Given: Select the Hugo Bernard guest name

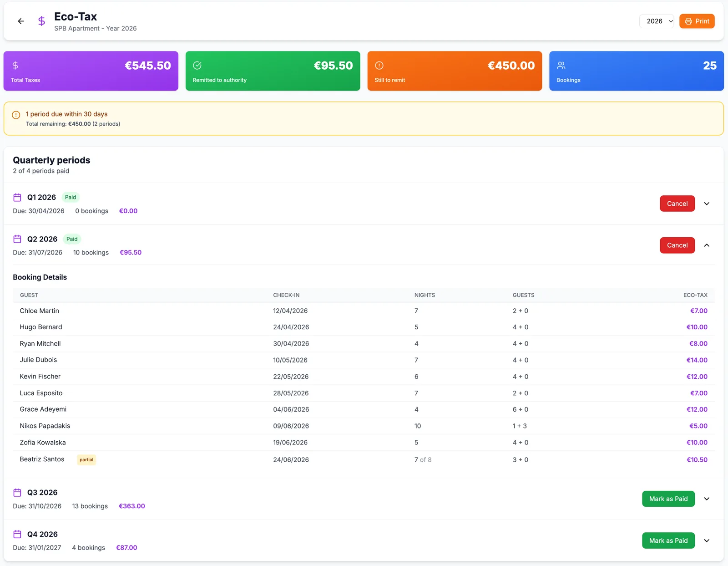Looking at the screenshot, I should (x=41, y=327).
